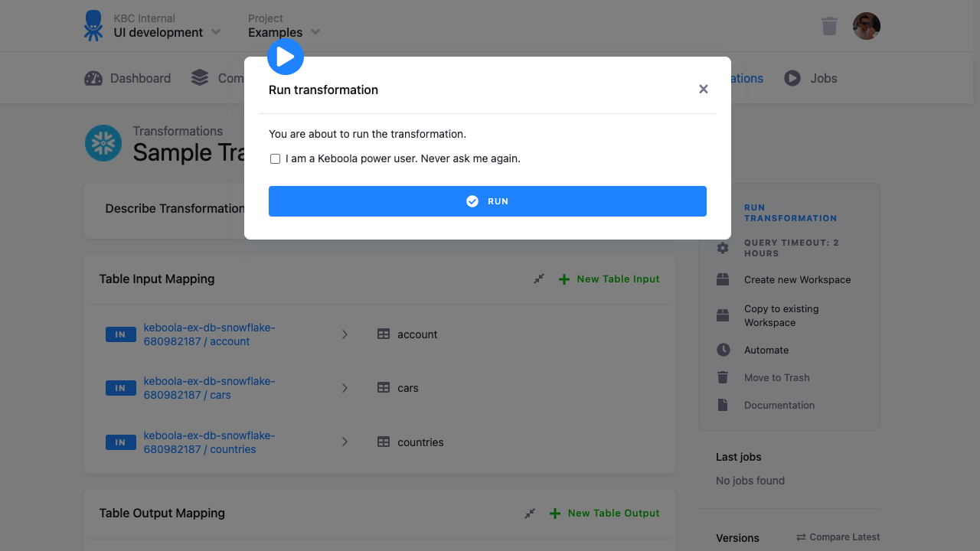Click the user avatar photo
Image resolution: width=980 pixels, height=551 pixels.
pos(866,25)
